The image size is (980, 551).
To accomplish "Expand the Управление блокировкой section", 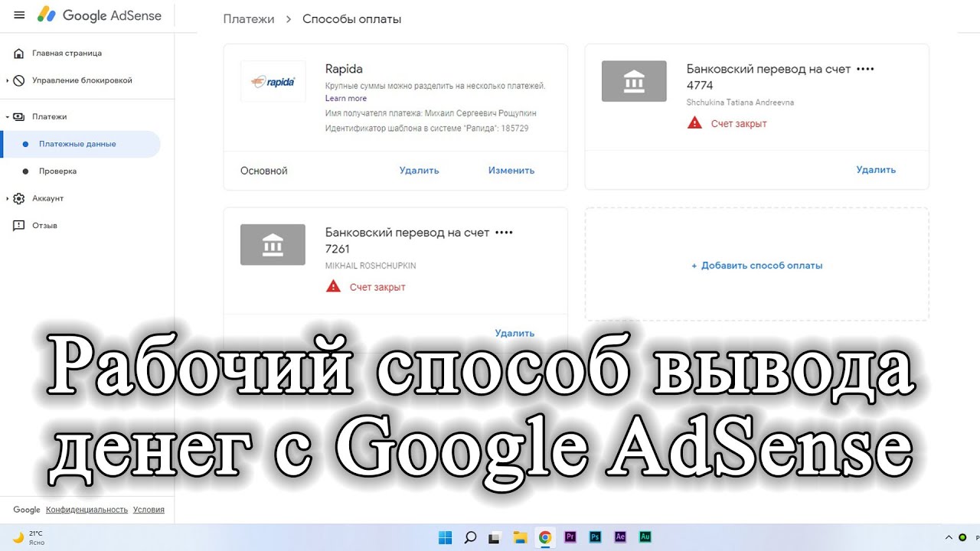I will pos(7,80).
